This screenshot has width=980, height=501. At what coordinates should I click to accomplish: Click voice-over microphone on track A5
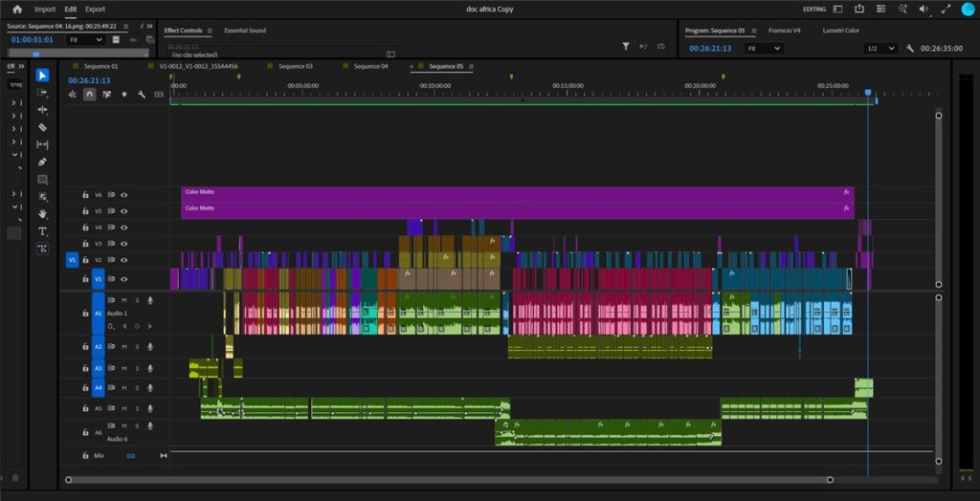pyautogui.click(x=150, y=408)
